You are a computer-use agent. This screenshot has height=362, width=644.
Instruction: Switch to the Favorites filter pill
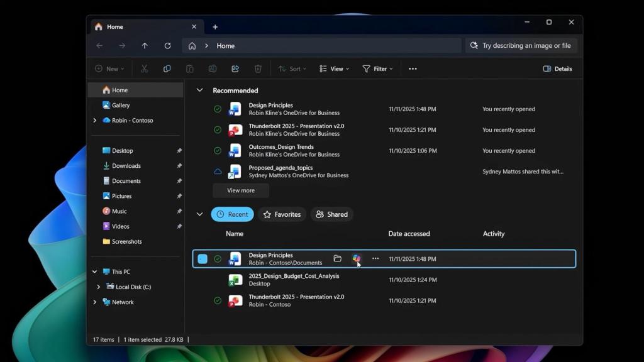click(282, 214)
